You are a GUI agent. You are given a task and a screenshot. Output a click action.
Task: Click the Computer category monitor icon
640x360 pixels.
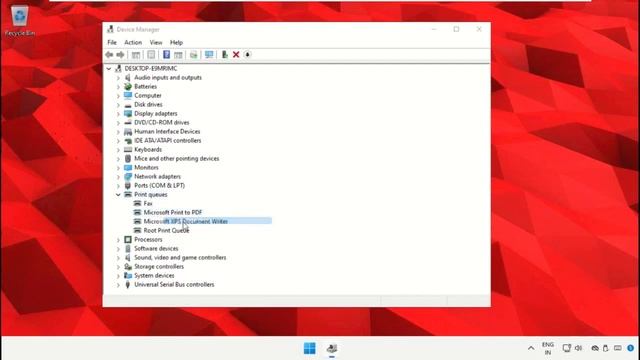coord(128,96)
